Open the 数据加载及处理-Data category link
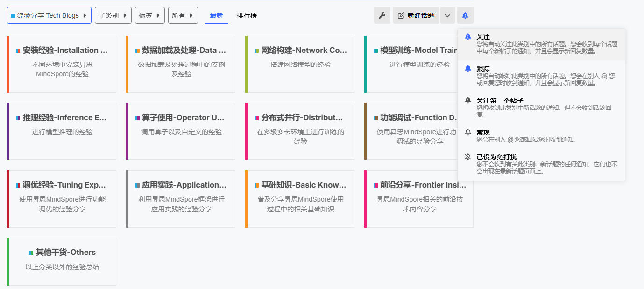Viewport: 644px width, 289px height. 184,51
